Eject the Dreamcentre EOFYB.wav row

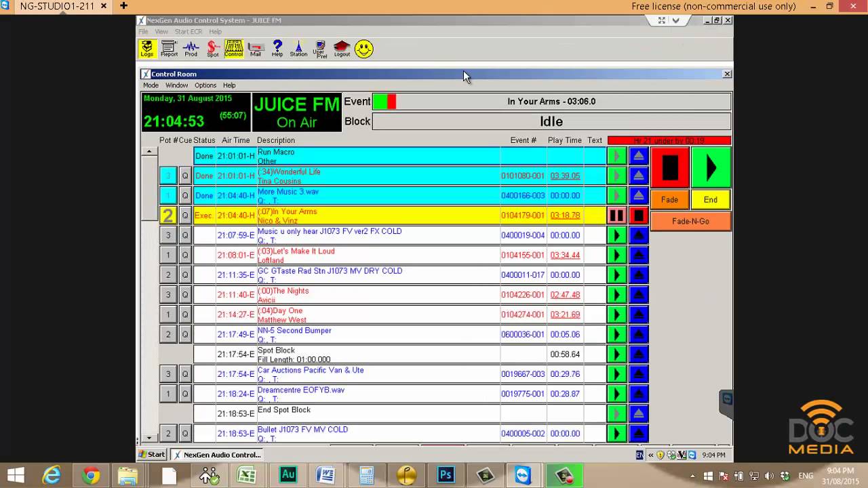click(x=638, y=394)
